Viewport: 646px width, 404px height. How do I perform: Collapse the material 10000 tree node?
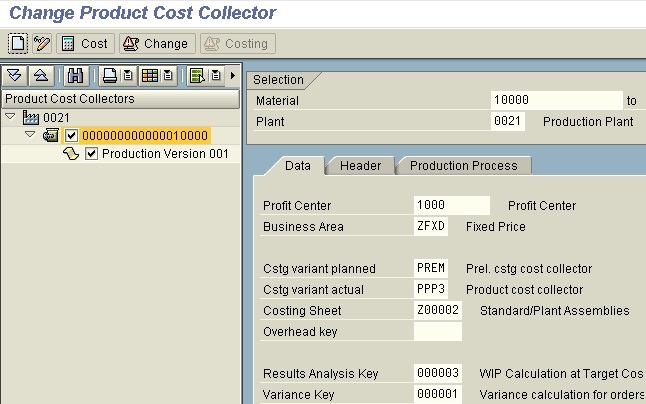point(29,135)
